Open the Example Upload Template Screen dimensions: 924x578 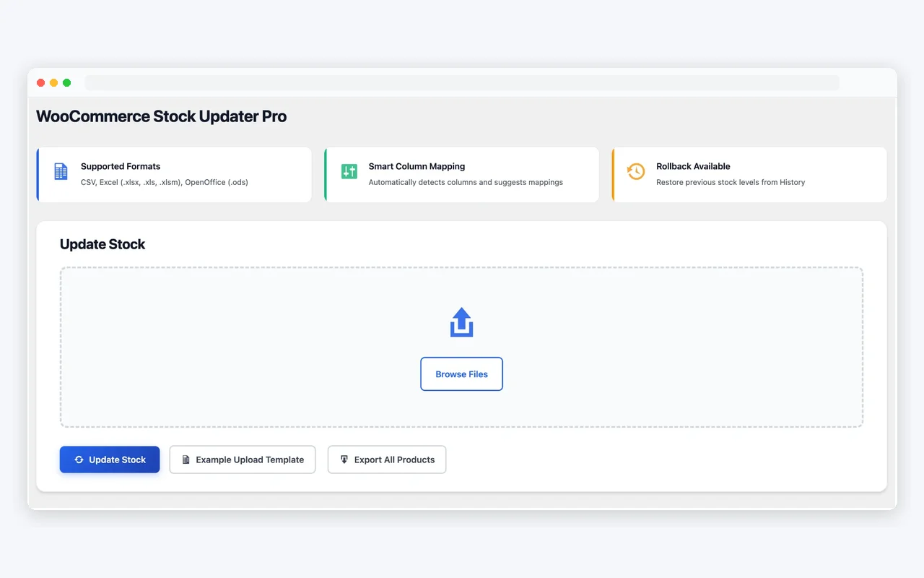(x=243, y=460)
